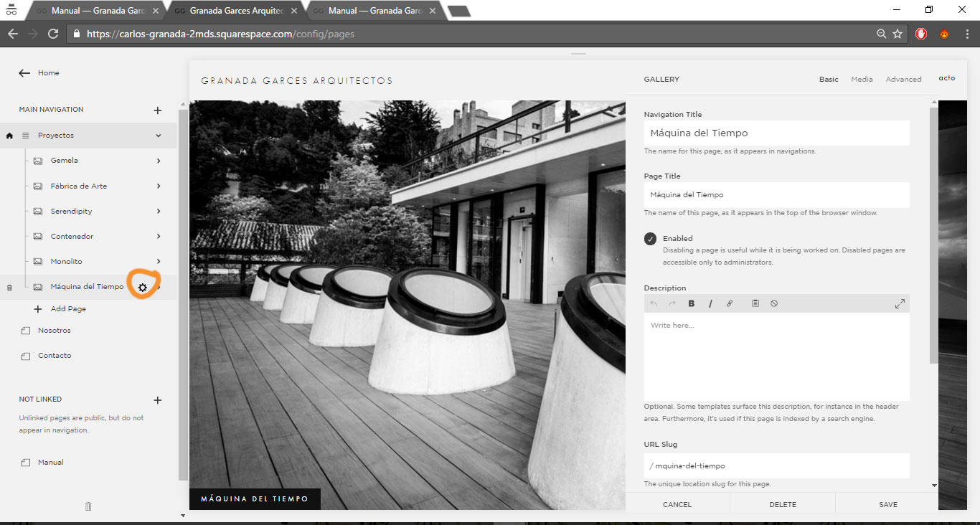Click the gallery icon beside Gemela
This screenshot has width=980, height=525.
38,161
